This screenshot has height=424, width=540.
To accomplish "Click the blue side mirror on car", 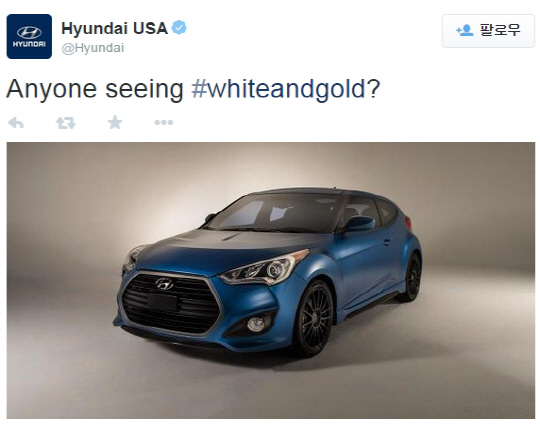I will pos(361,224).
